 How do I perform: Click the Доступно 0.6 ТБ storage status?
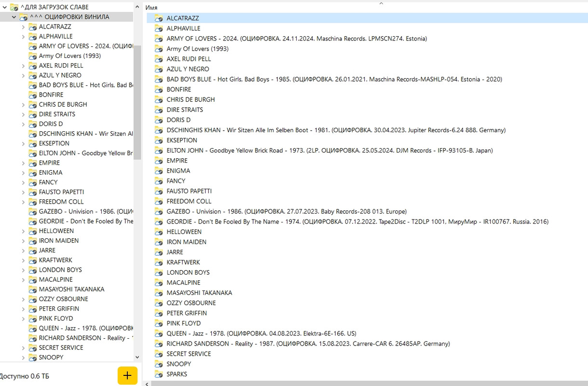pos(25,376)
